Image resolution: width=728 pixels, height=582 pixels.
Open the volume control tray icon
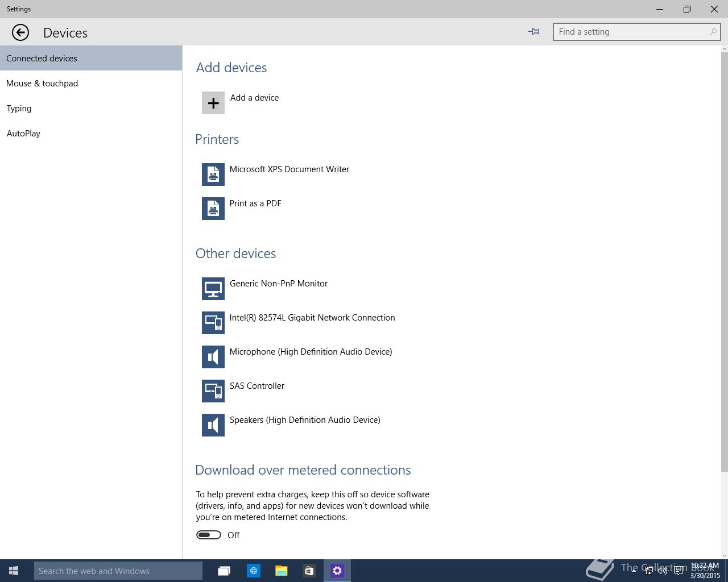click(x=663, y=571)
